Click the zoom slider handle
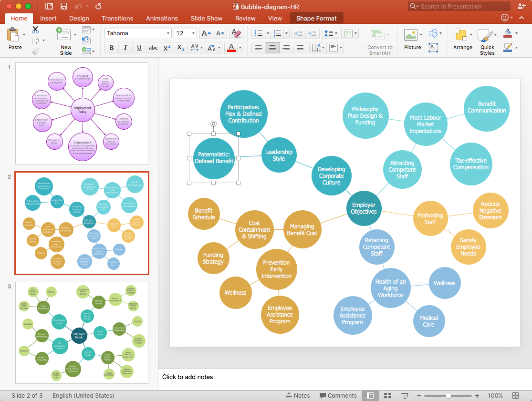Screen dimensions: 532x401 448,396
